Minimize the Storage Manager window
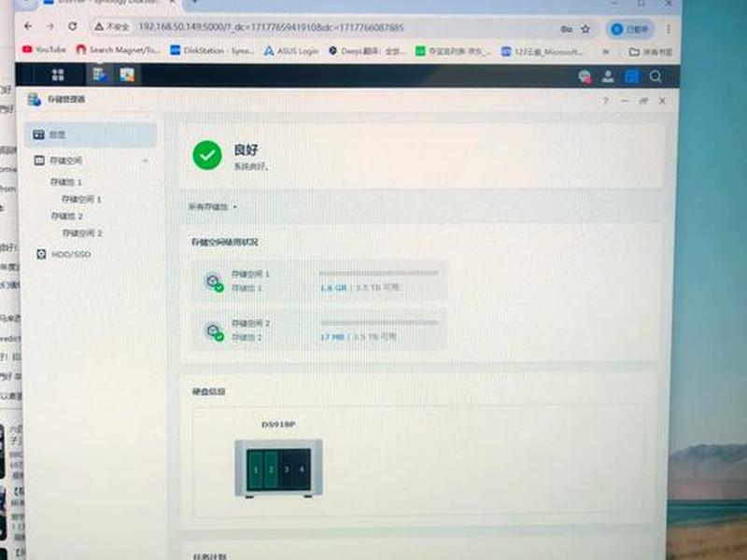This screenshot has width=747, height=560. click(625, 101)
